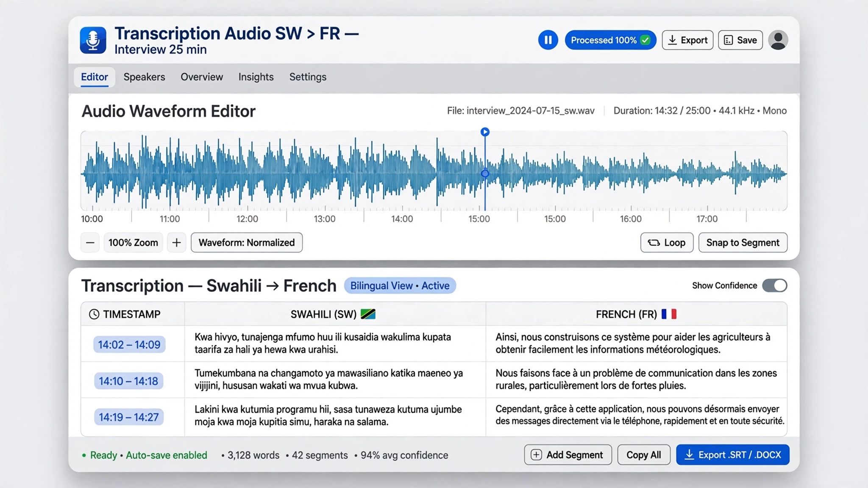Enable Snap to Segment

[x=743, y=243]
